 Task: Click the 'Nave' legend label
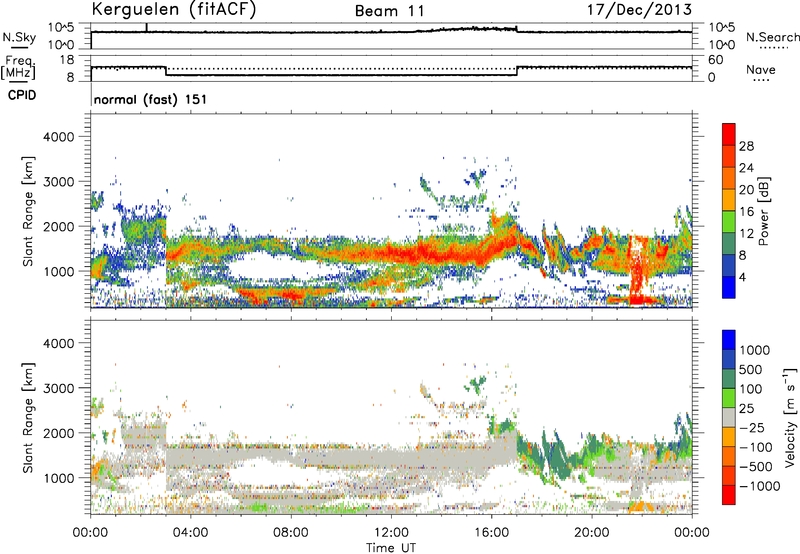[x=761, y=69]
